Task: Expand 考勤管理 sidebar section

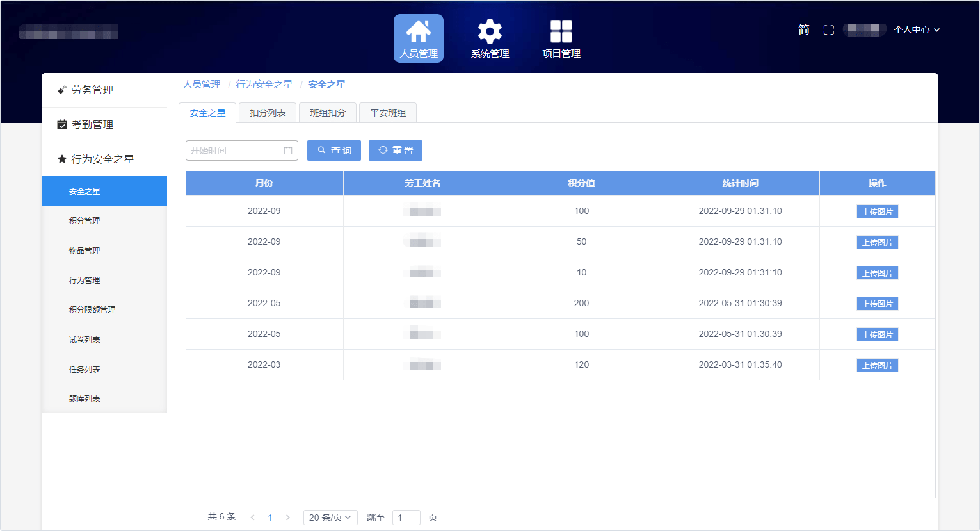Action: pyautogui.click(x=92, y=125)
